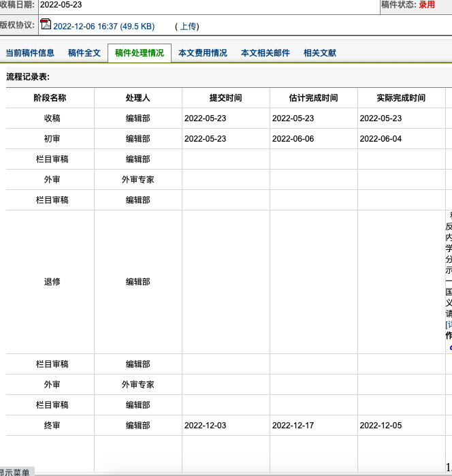The height and width of the screenshot is (476, 452).
Task: Click the 录用 manuscript status text
Action: 427,5
